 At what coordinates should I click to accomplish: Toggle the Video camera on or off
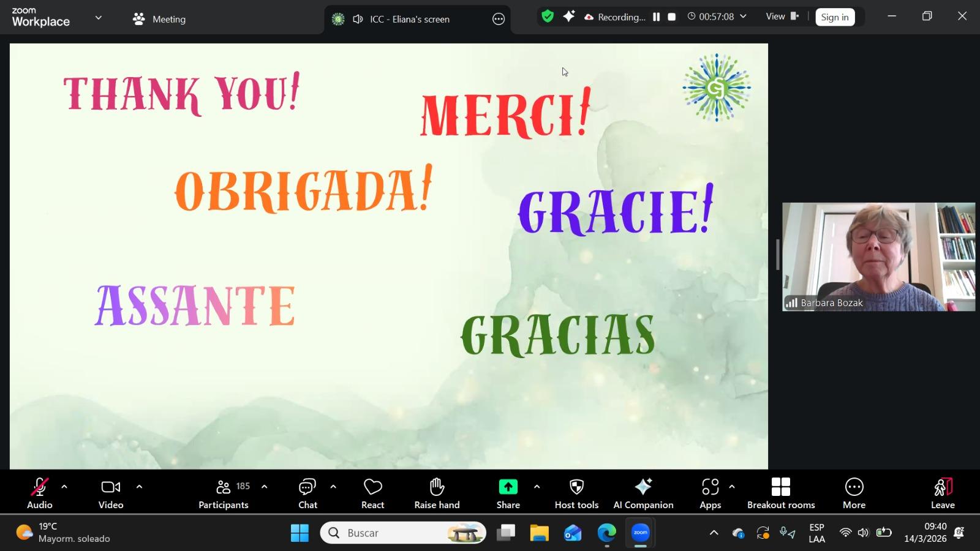click(111, 493)
